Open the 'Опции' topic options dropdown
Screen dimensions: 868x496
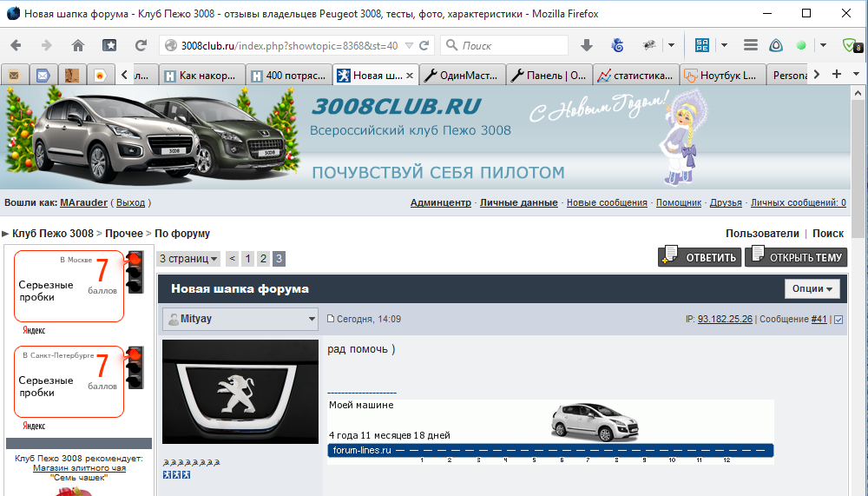click(812, 288)
